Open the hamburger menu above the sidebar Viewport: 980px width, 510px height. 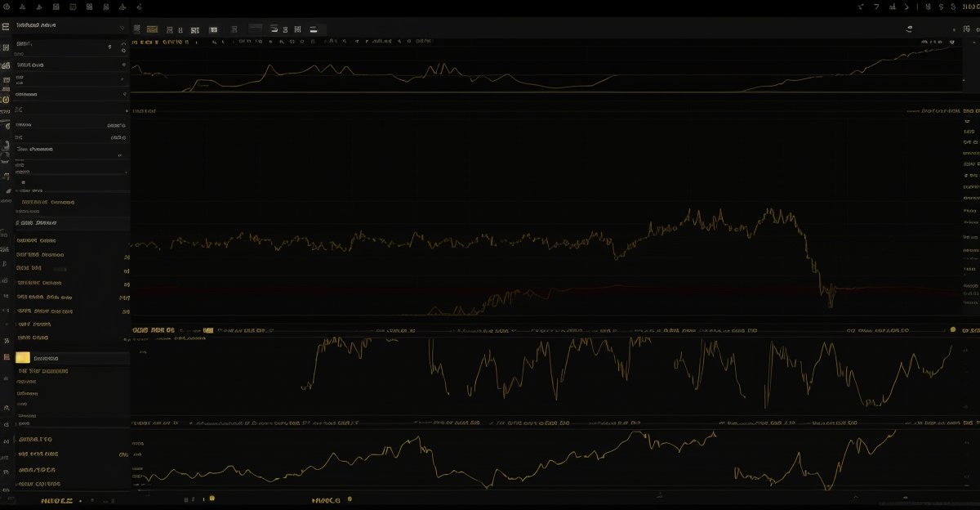pyautogui.click(x=6, y=27)
